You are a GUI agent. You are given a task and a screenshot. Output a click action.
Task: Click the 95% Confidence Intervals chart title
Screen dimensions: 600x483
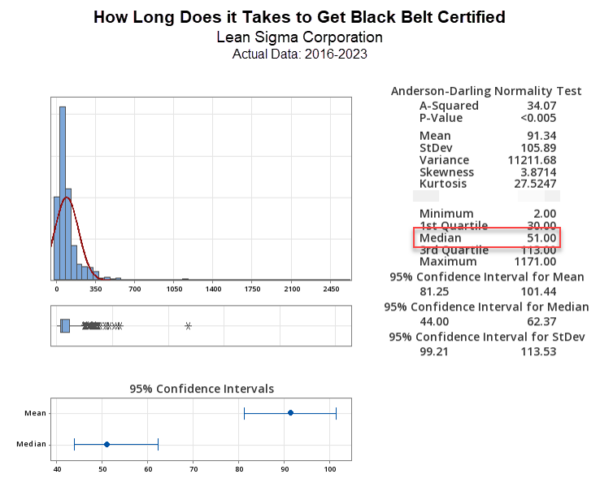(201, 388)
